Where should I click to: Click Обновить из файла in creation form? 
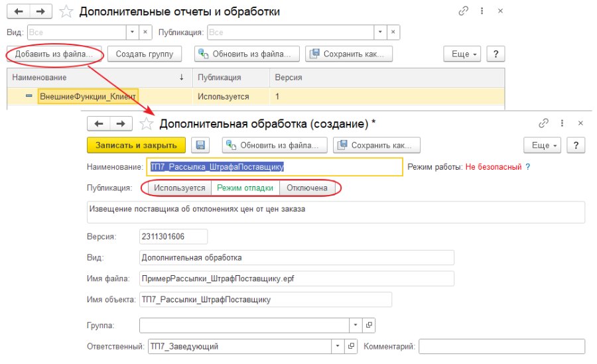pos(275,145)
